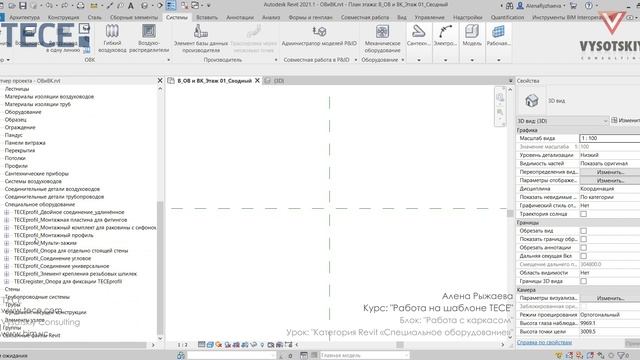Screen dimensions: 640x360
Task: Expand TECEprofil_Мульти-зажим node
Action: (x=7, y=243)
